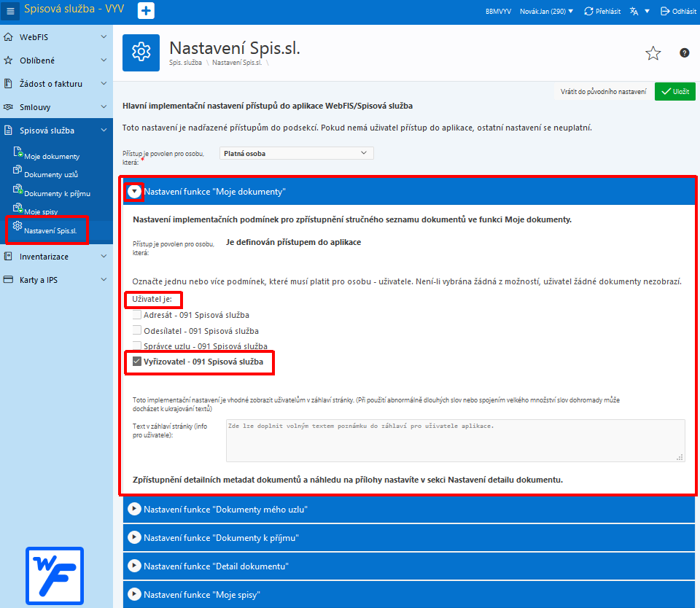Enable Odesílatel - 091 Spisová služba checkbox
This screenshot has height=608, width=700.
tap(137, 330)
